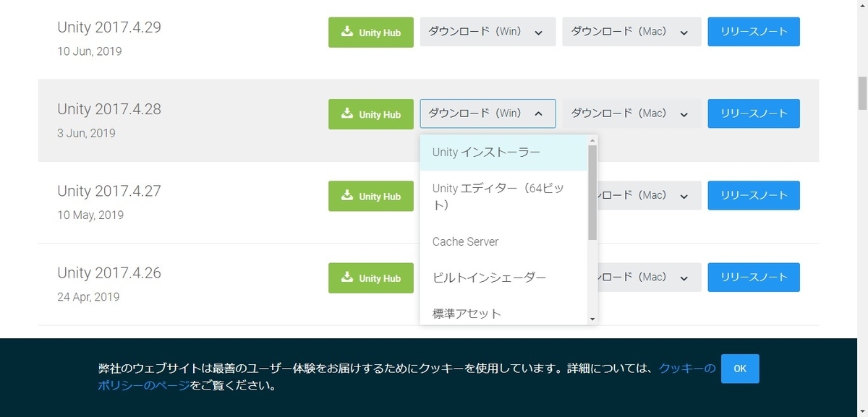Click the download icon on Unity 2017.4.27 Hub button
This screenshot has height=417, width=868.
348,195
